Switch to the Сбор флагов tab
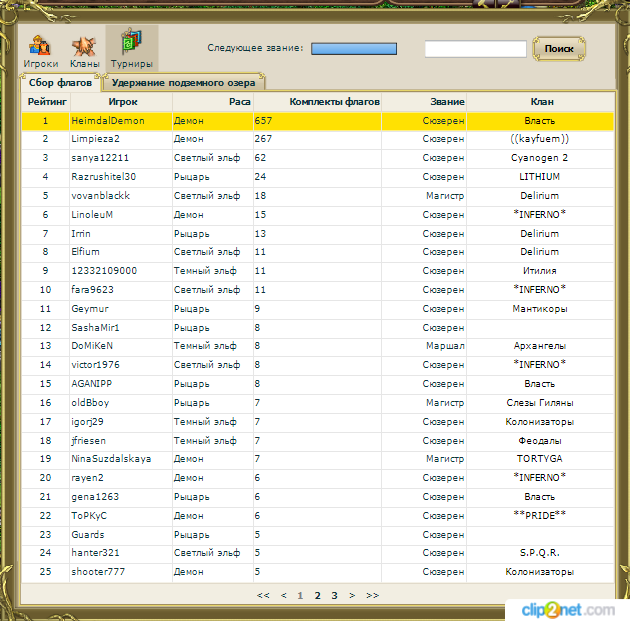Screen dimensions: 630x621 tap(61, 82)
